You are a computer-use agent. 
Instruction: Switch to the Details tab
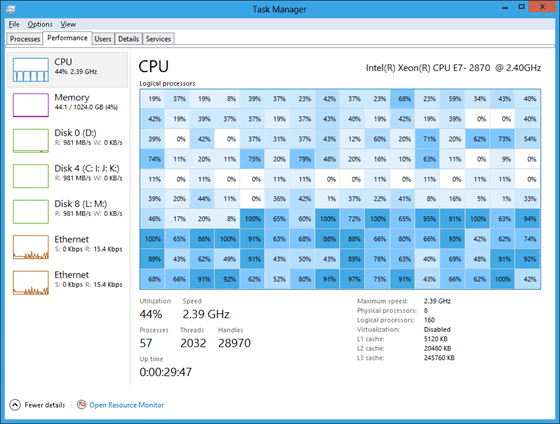tap(129, 39)
